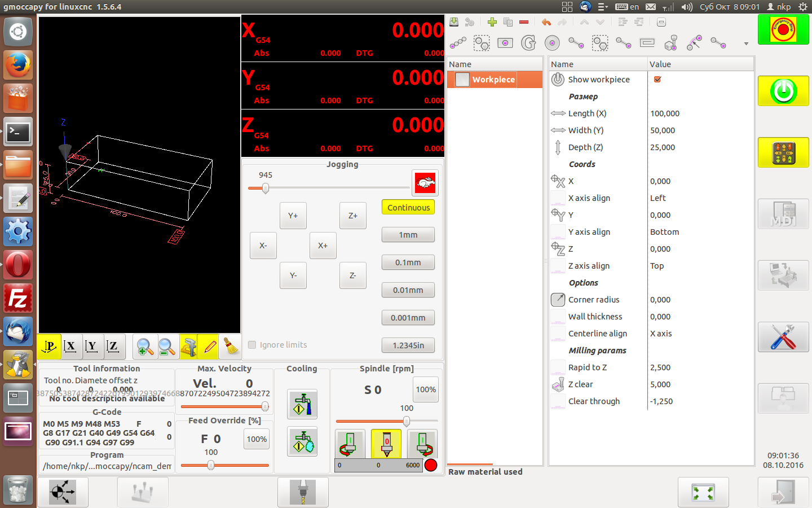Open X axis align value Left
This screenshot has height=508, width=812.
click(658, 198)
